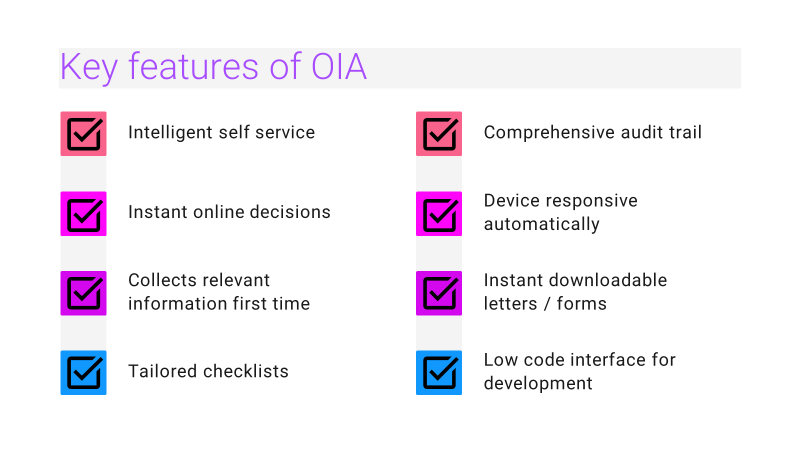Click the Collects relevant information first time text

pos(219,292)
